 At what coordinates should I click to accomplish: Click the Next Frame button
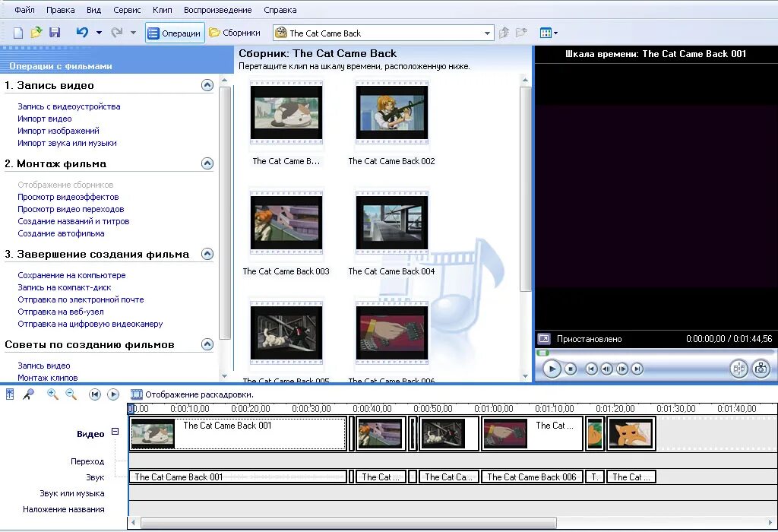point(622,369)
